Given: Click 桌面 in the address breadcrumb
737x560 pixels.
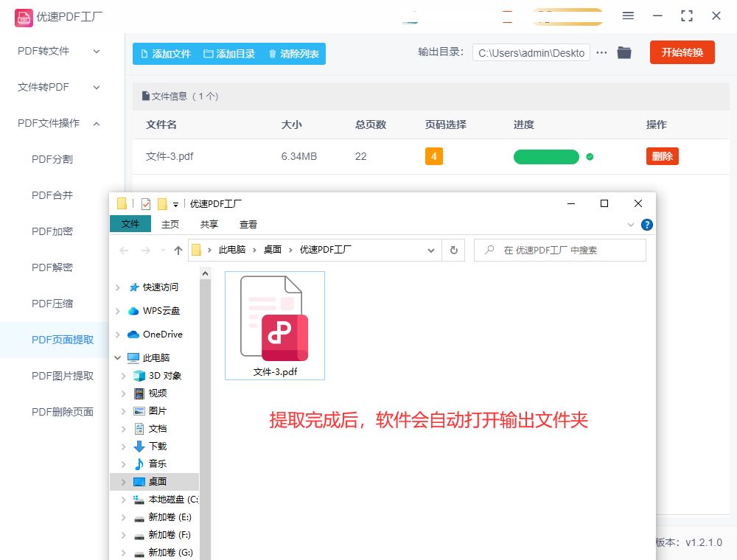Looking at the screenshot, I should [272, 250].
